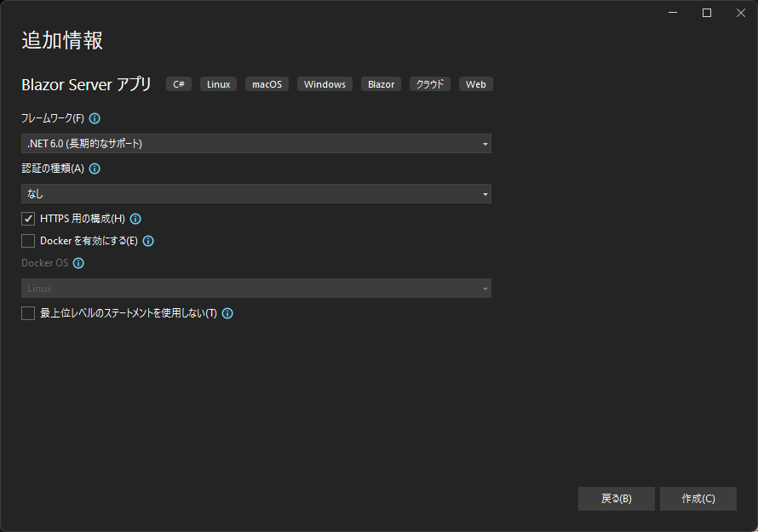758x532 pixels.
Task: Click the Windows tag
Action: tap(324, 84)
